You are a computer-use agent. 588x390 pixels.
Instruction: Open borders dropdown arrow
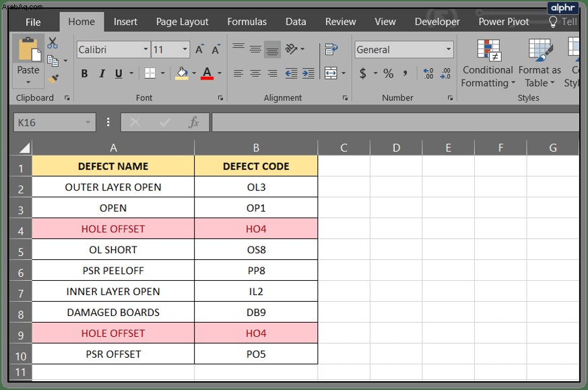163,73
